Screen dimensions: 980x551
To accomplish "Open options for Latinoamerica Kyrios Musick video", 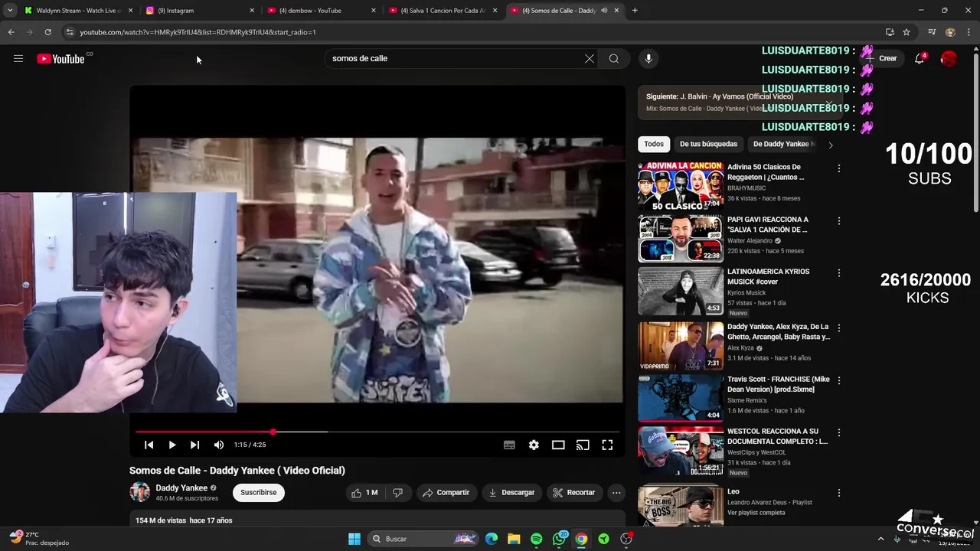I will click(839, 273).
